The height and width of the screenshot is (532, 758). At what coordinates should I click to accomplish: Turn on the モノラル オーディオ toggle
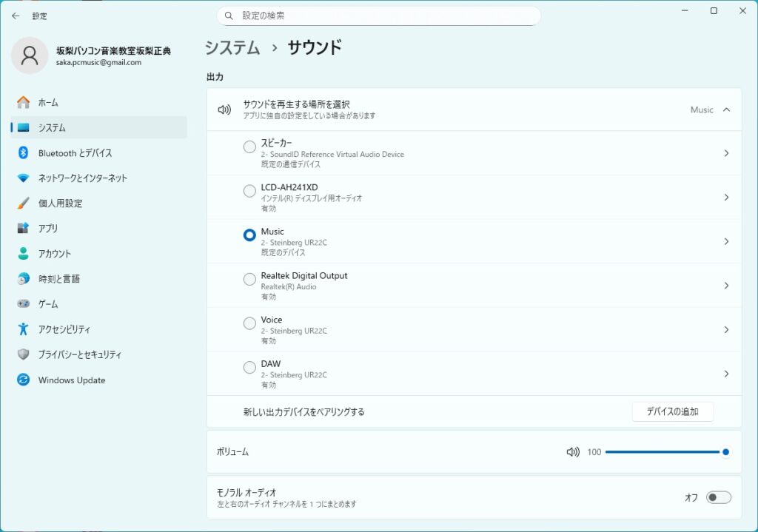(718, 497)
